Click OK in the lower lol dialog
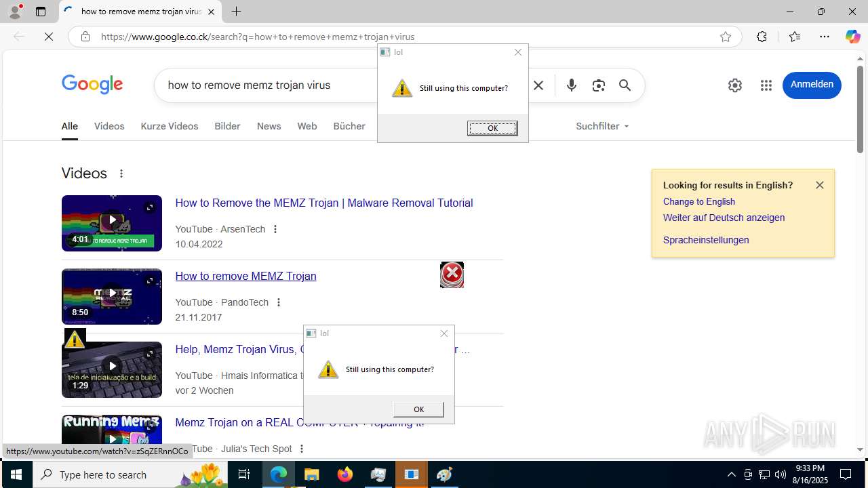The image size is (868, 488). pos(418,409)
